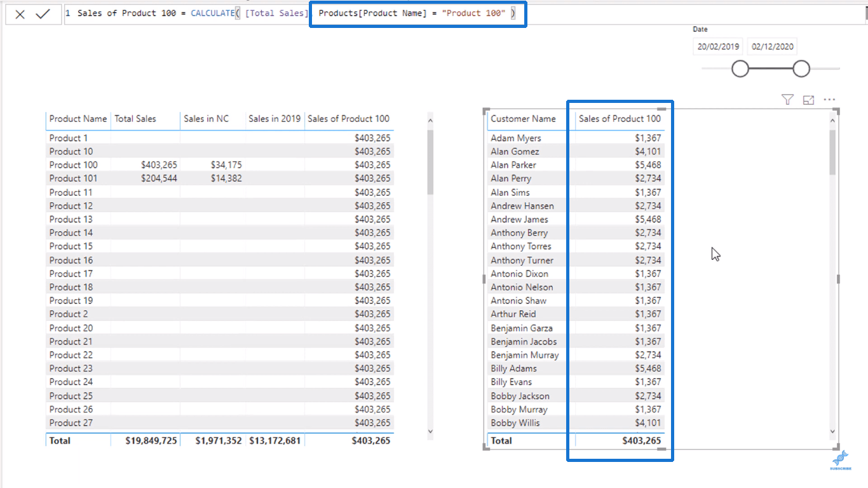Select the Product 2 row label

tap(69, 314)
